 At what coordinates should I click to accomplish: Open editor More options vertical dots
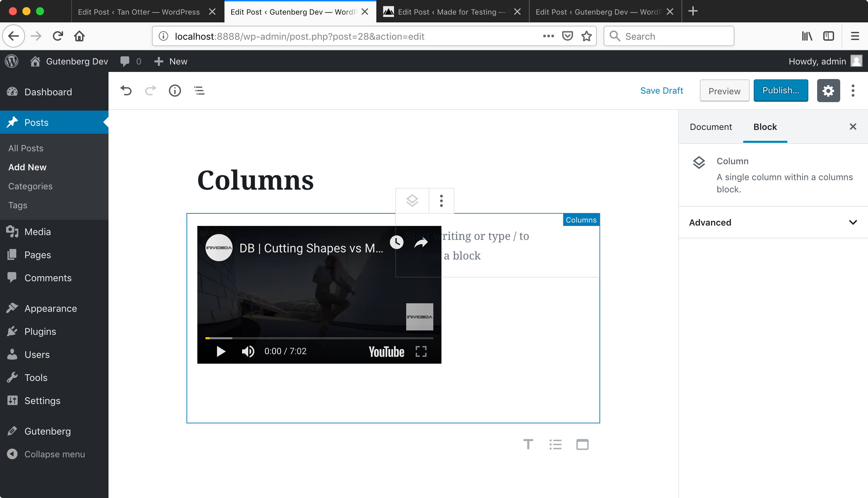coord(853,91)
